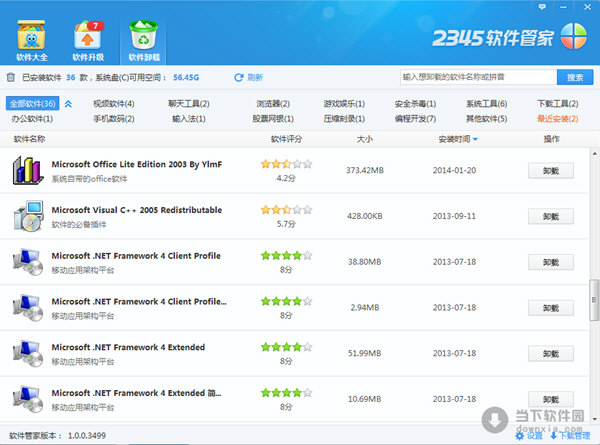Uninstall .NET Framework 4 Extended 51.99MB
The height and width of the screenshot is (445, 600).
(x=551, y=354)
